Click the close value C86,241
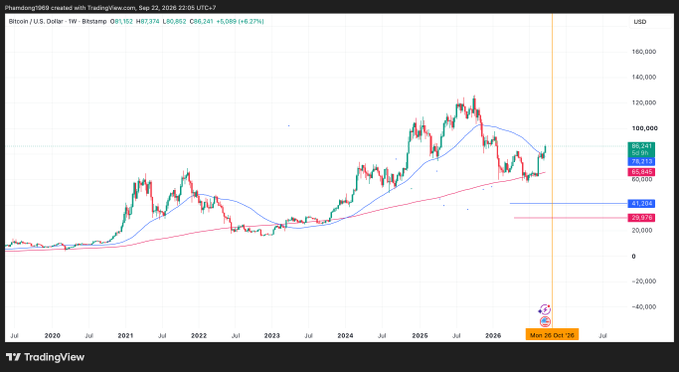This screenshot has height=372, width=679. (x=201, y=21)
